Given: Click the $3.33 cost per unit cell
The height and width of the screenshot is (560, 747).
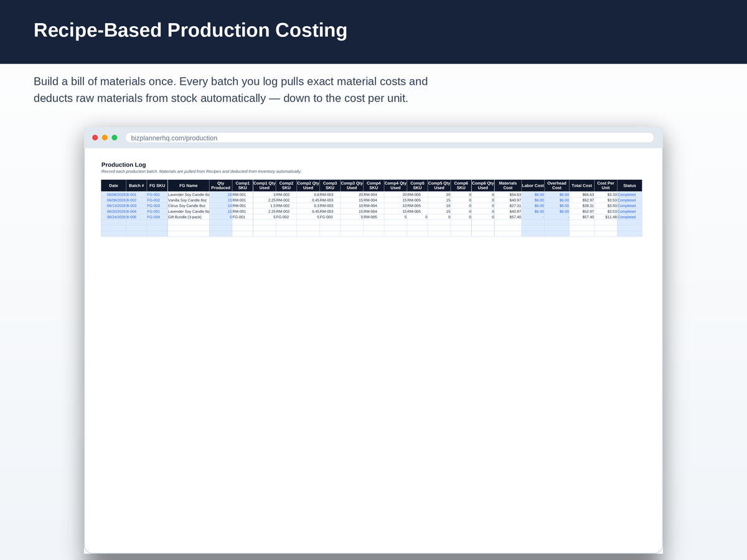Looking at the screenshot, I should pyautogui.click(x=606, y=195).
